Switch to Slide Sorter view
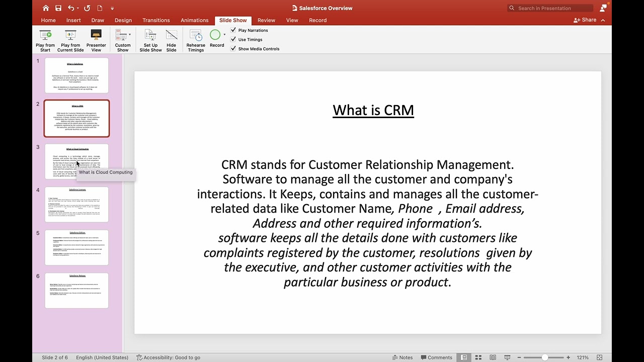This screenshot has height=362, width=644. [x=478, y=357]
